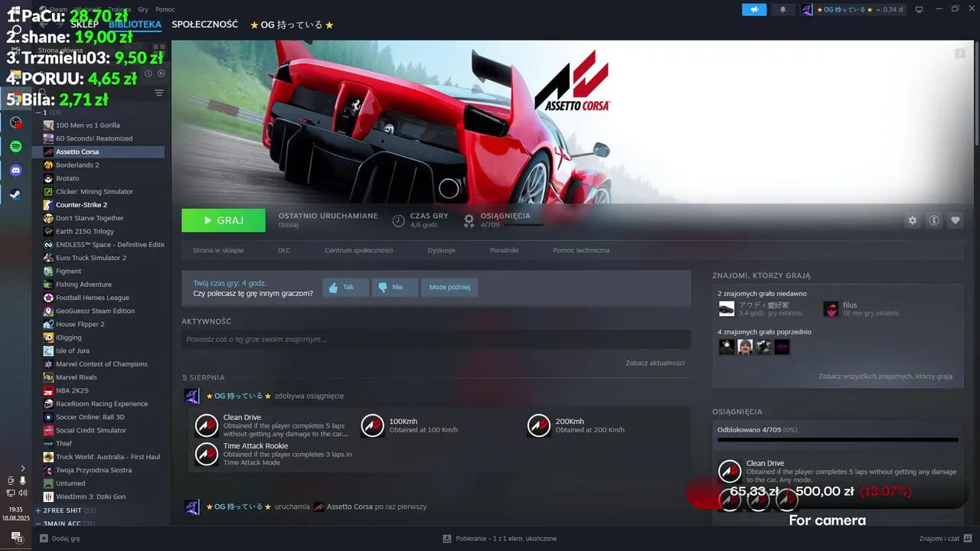This screenshot has width=980, height=551.
Task: Expand the 2FREE SHIT collection
Action: pos(38,510)
